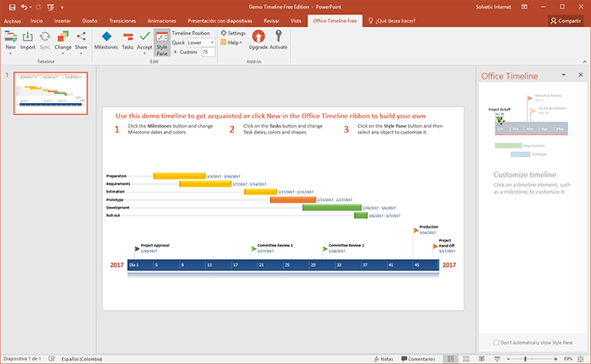Create a New timeline

coord(10,42)
